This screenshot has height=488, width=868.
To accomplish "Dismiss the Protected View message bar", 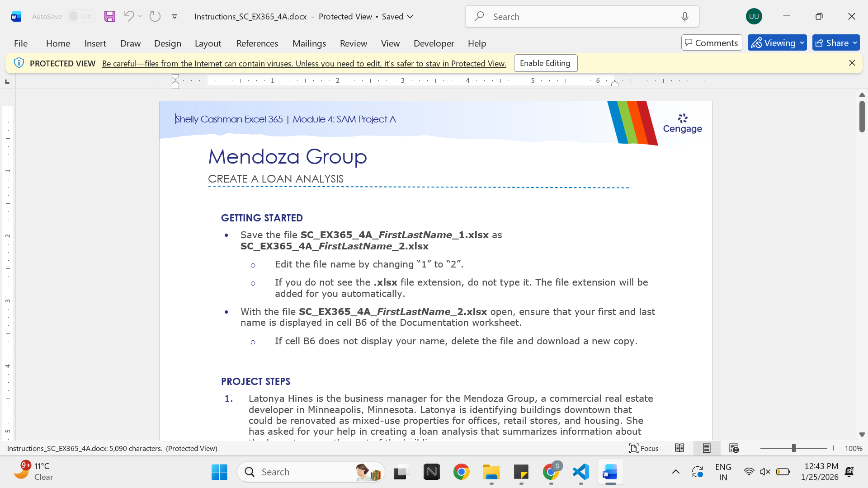I will 852,63.
